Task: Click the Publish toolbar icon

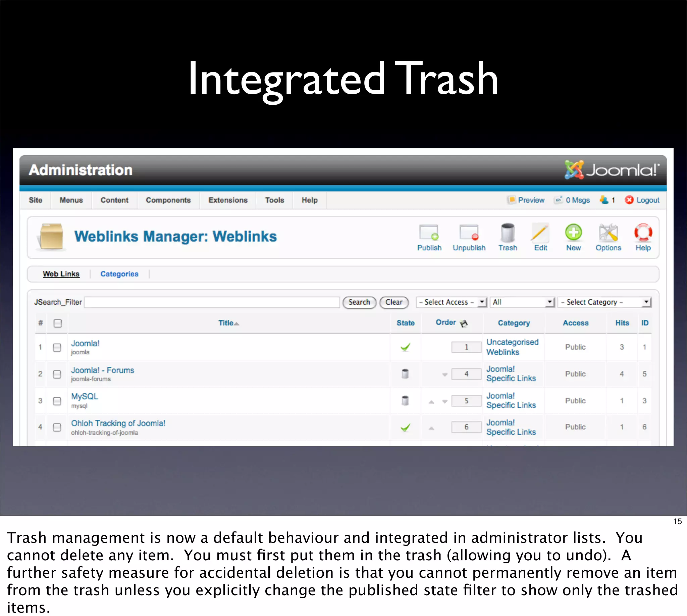Action: click(x=429, y=233)
